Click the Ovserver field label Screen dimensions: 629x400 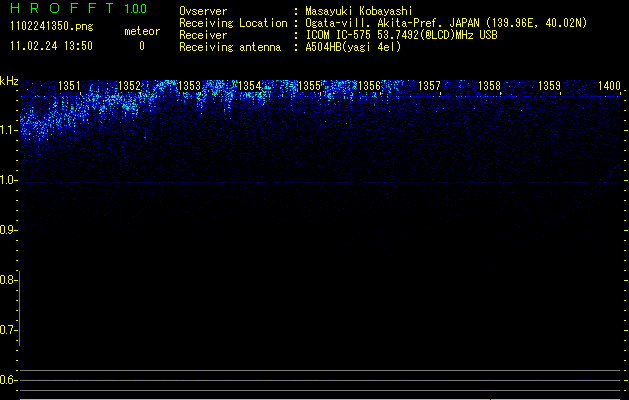(203, 11)
